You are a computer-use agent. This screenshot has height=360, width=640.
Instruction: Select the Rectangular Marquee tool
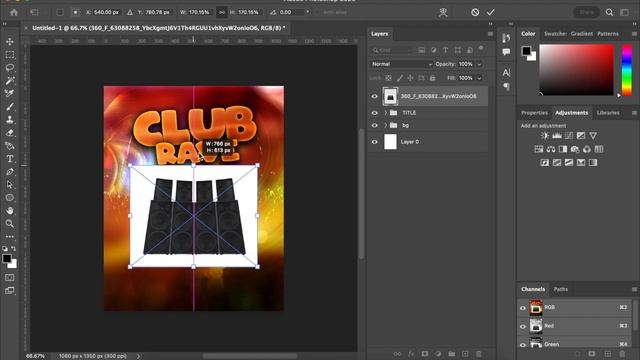click(10, 55)
